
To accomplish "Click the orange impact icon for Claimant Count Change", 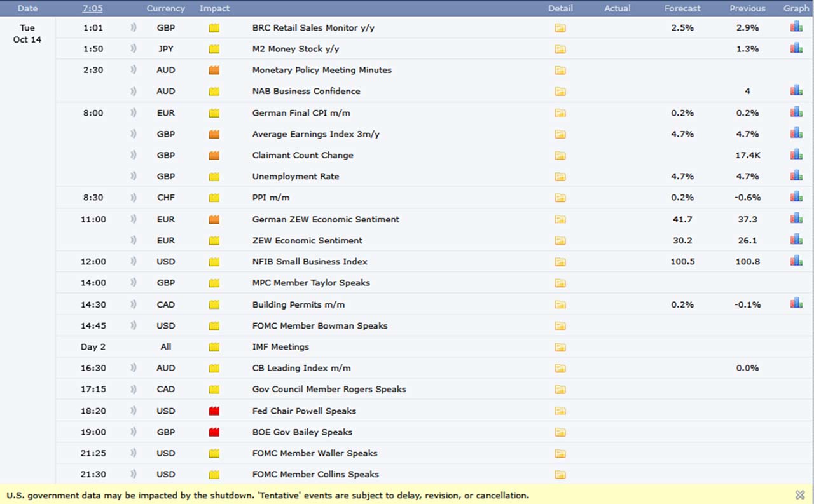I will tap(214, 155).
